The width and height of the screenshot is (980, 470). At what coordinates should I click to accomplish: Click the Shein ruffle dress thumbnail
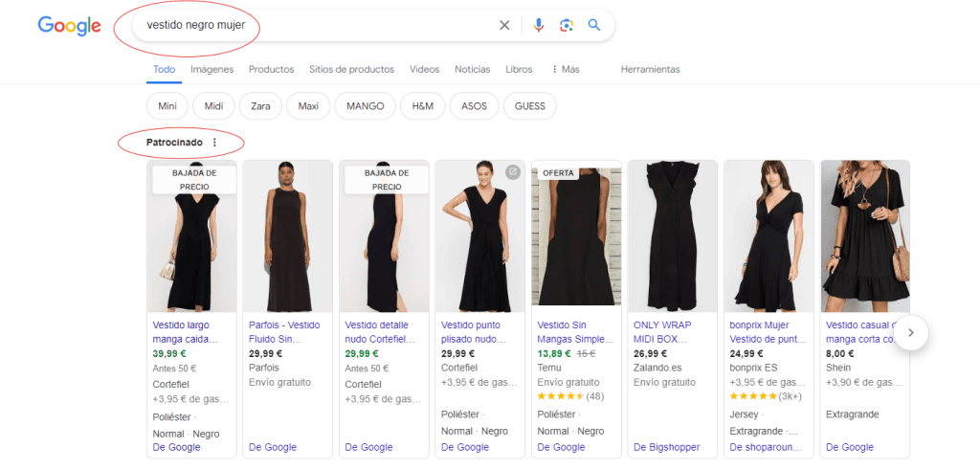[865, 236]
